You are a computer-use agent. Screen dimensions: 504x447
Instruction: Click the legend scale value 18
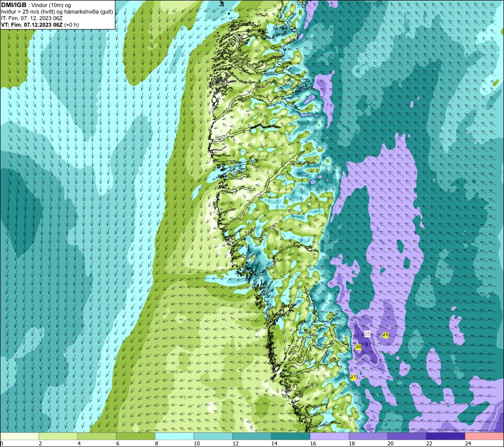coord(352,443)
